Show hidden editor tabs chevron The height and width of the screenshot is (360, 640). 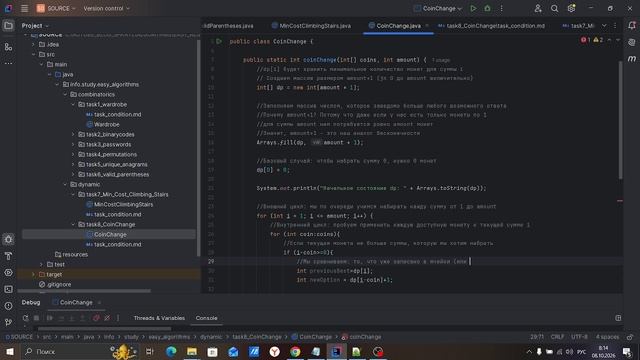604,26
